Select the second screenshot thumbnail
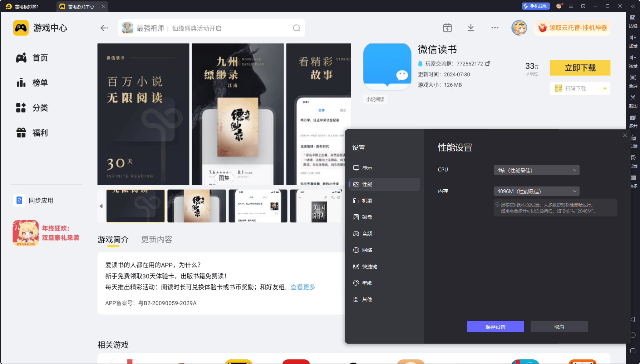 tap(197, 206)
